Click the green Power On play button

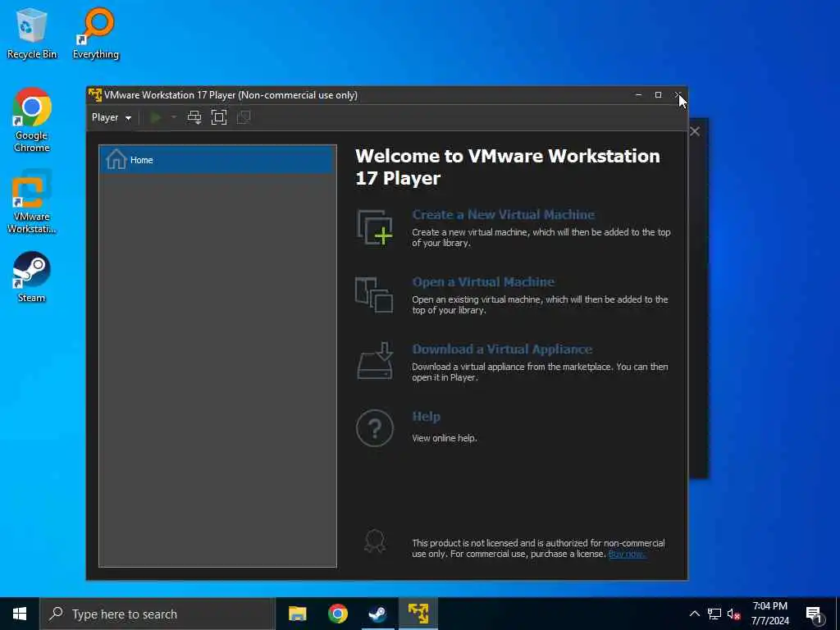click(x=156, y=117)
